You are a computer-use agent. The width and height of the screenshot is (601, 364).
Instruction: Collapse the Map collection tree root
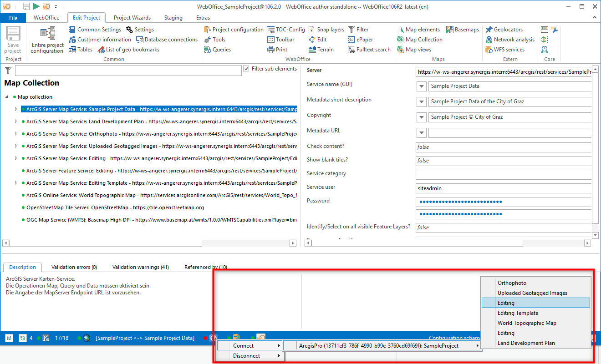click(x=6, y=97)
